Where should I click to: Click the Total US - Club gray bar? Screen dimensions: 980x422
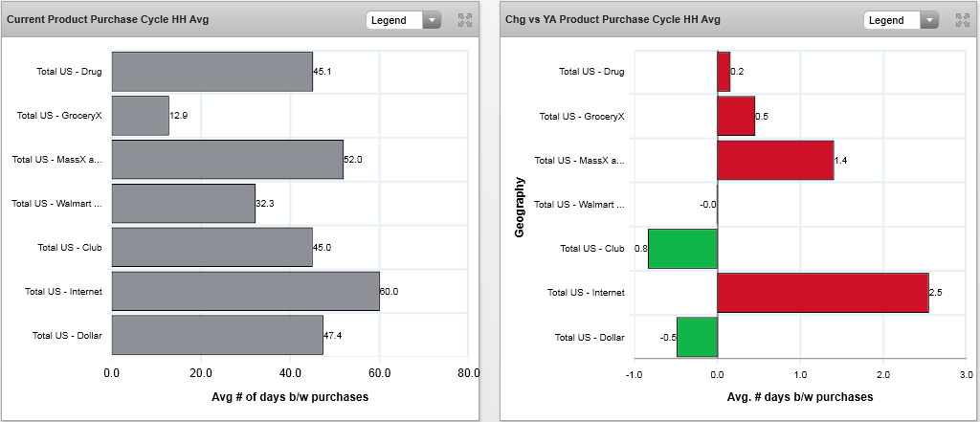click(212, 247)
